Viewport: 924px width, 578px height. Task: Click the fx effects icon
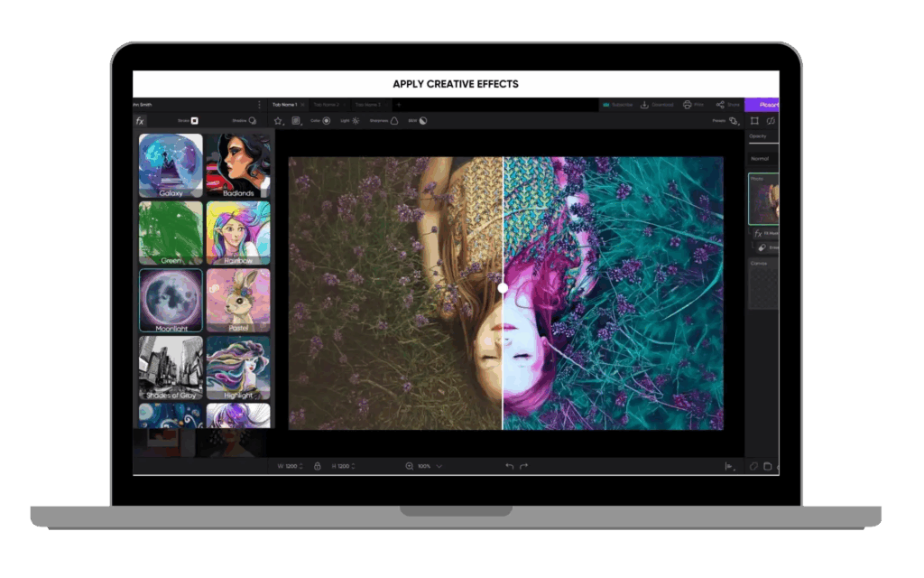tap(140, 120)
